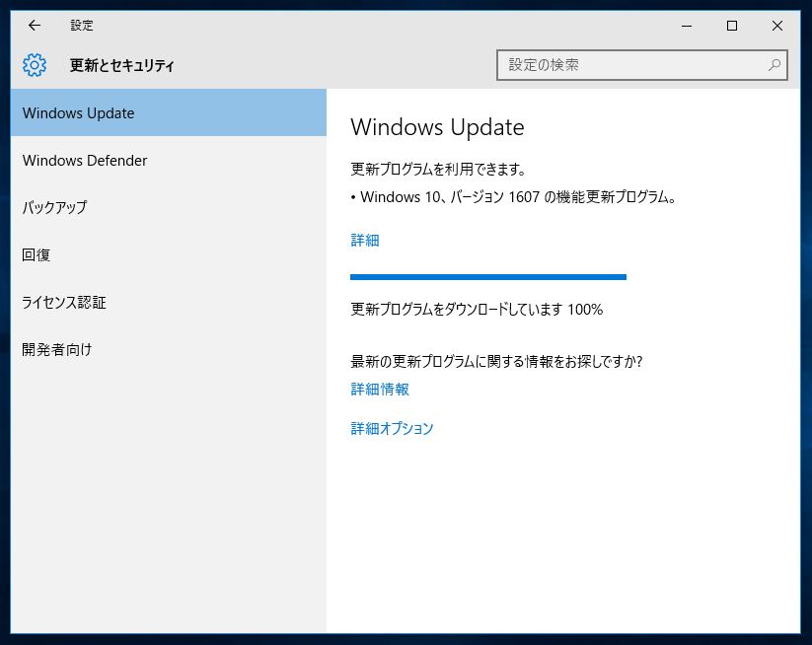Viewport: 812px width, 645px height.
Task: Open 回復 section
Action: click(169, 254)
